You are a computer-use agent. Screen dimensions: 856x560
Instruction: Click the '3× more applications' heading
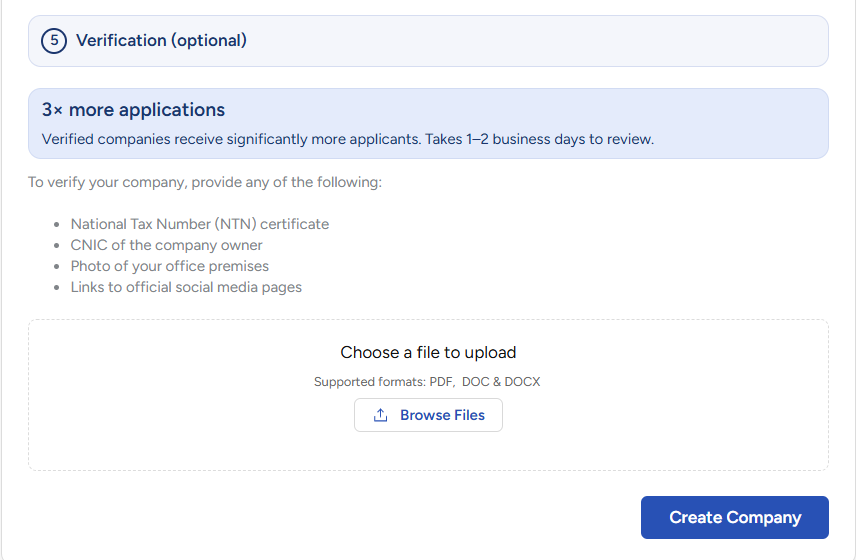click(133, 110)
